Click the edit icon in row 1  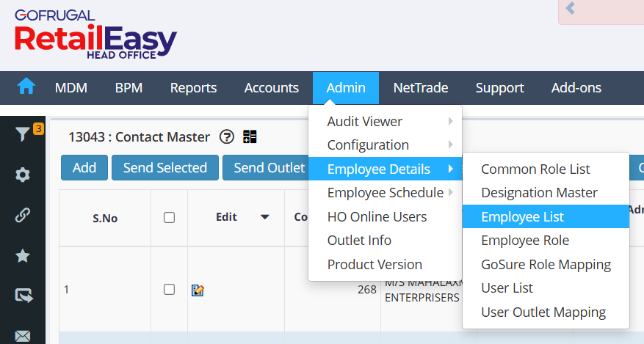(197, 290)
